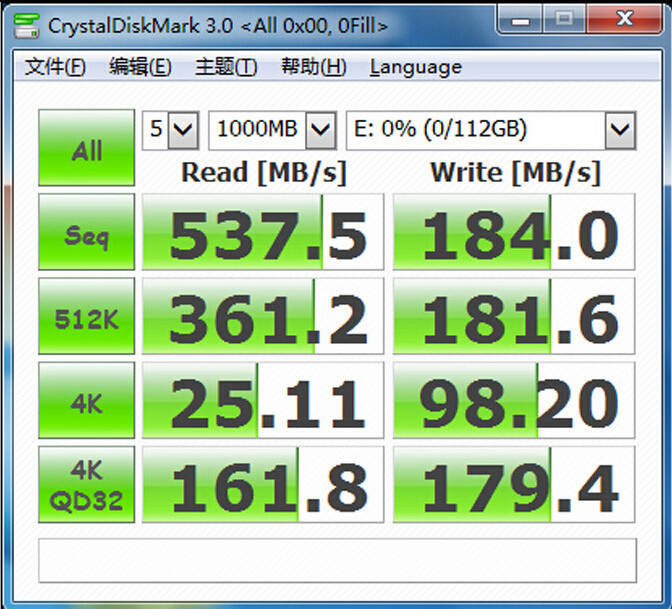672x609 pixels.
Task: Click the 512K read result 361.2
Action: coord(263,316)
